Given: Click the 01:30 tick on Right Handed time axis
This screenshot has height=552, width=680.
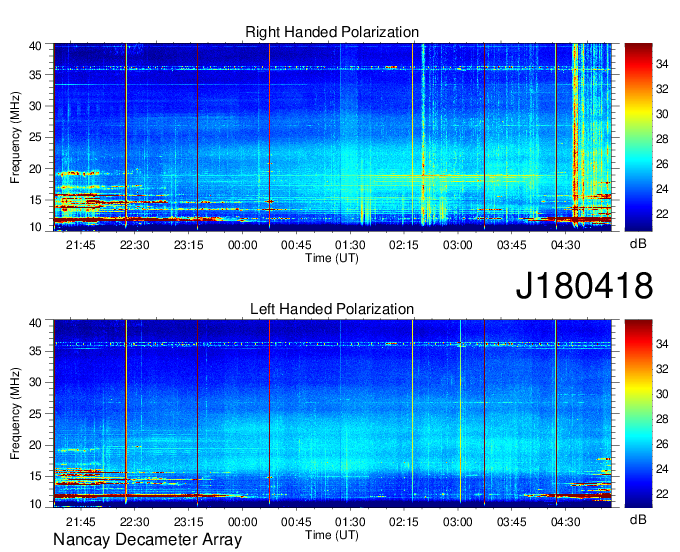Looking at the screenshot, I should click(x=350, y=245).
